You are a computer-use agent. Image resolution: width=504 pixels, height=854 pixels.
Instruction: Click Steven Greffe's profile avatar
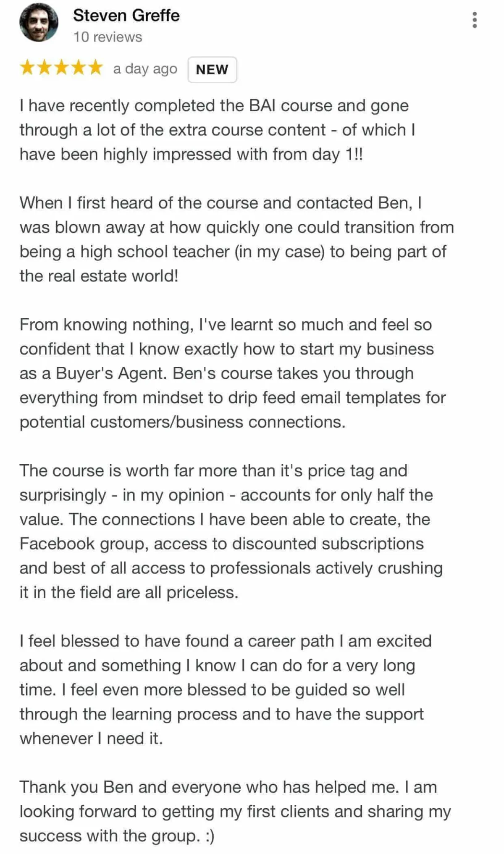click(39, 22)
